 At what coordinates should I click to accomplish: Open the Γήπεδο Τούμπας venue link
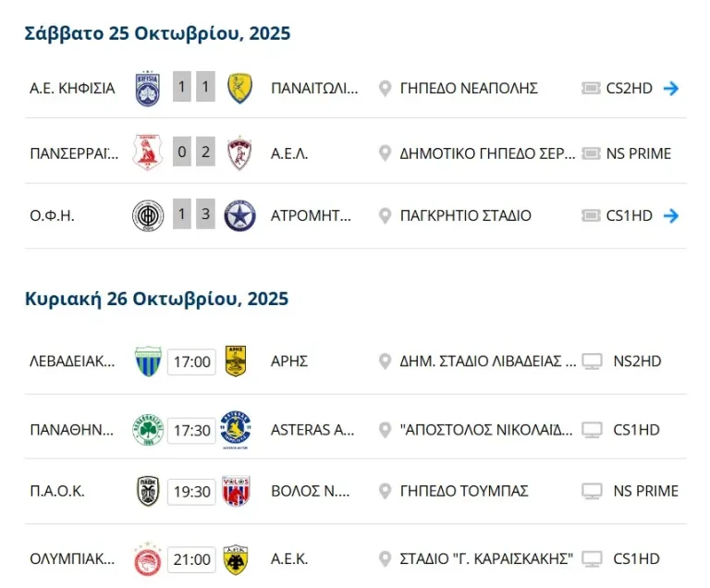(x=464, y=492)
